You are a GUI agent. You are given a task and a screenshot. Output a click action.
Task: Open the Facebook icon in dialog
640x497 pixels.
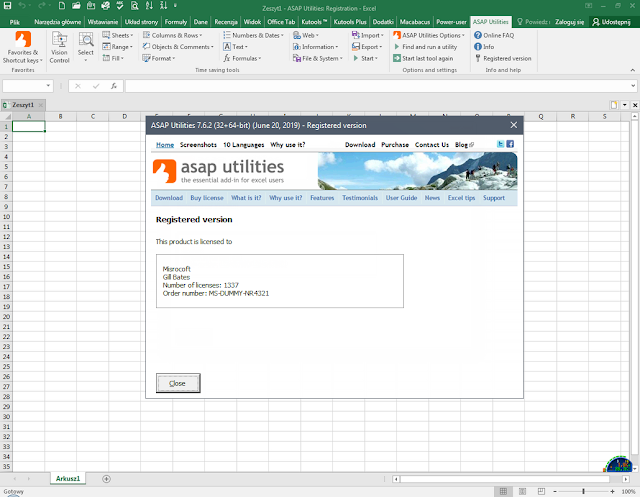pyautogui.click(x=510, y=144)
